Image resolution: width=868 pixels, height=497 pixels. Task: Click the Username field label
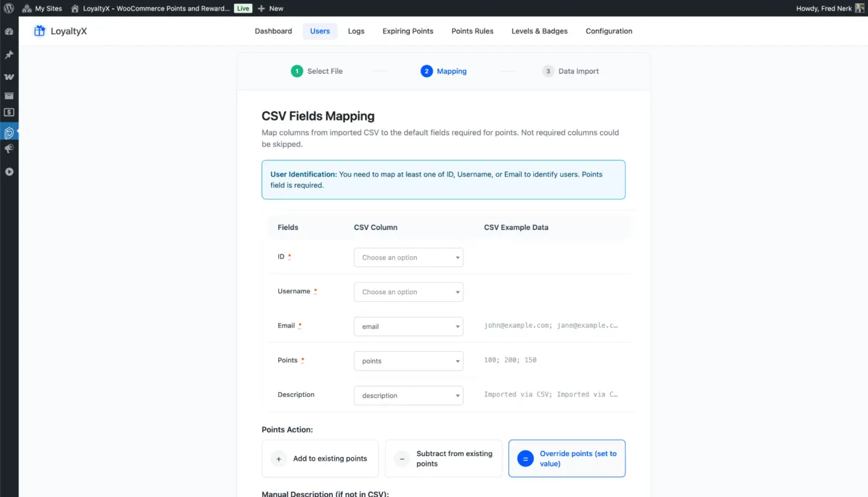(x=294, y=291)
